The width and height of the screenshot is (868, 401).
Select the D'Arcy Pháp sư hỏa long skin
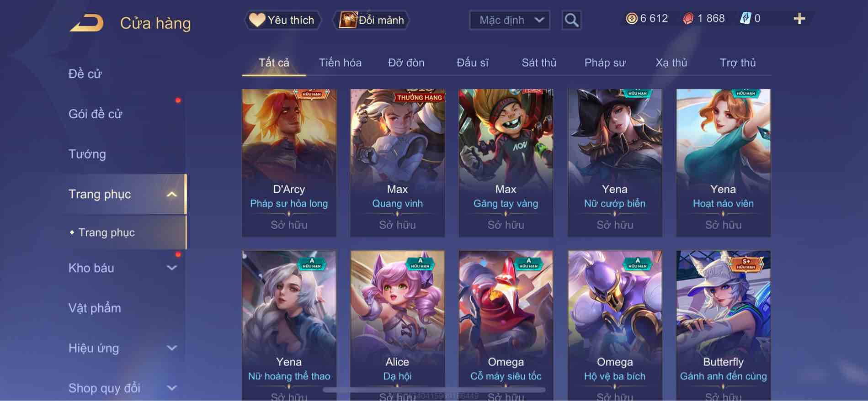click(x=289, y=163)
